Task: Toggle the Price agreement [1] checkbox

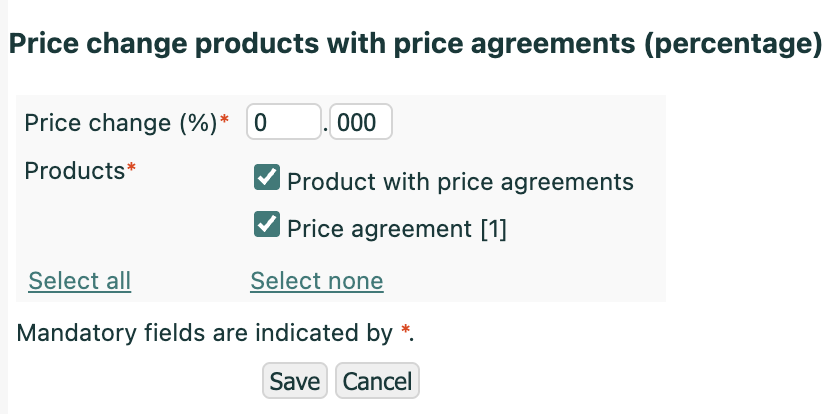Action: (x=266, y=226)
